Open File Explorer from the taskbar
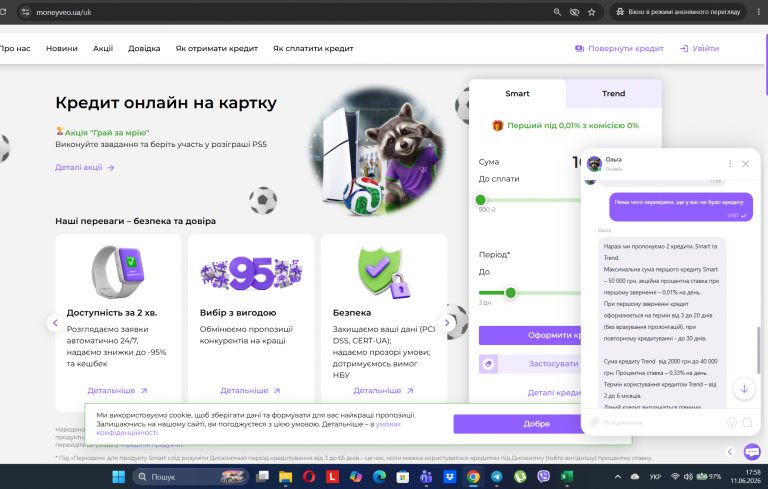Image resolution: width=768 pixels, height=489 pixels. [286, 477]
